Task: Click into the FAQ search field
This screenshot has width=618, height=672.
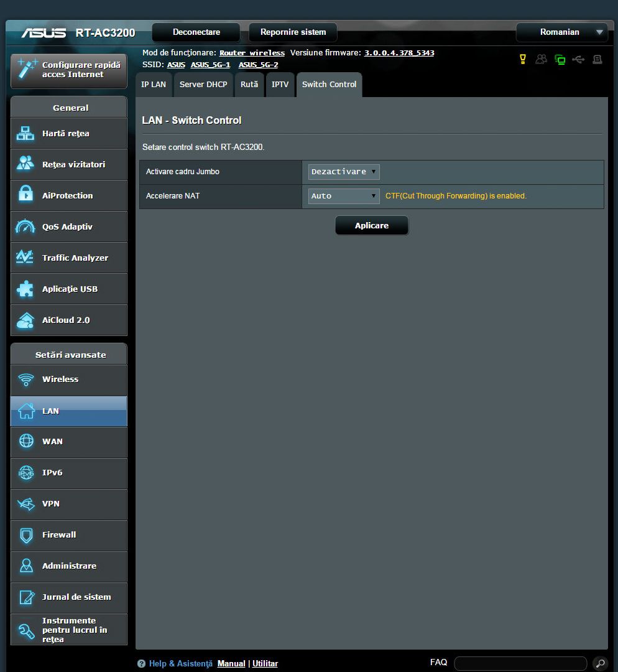Action: pyautogui.click(x=520, y=663)
